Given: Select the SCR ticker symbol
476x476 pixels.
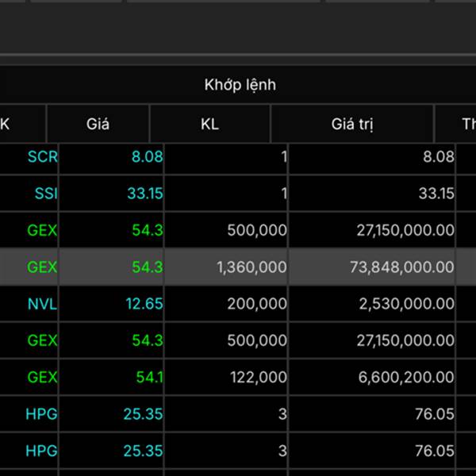Looking at the screenshot, I should pos(42,156).
